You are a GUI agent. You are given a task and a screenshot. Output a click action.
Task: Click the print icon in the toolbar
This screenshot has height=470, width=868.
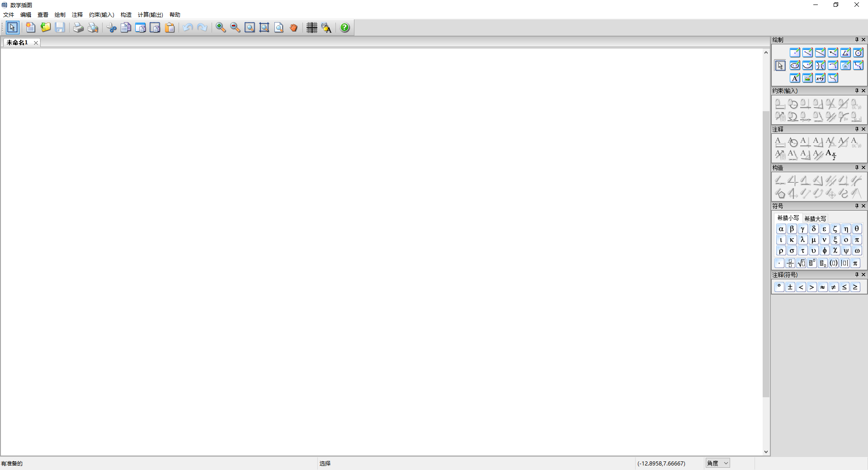coord(78,28)
